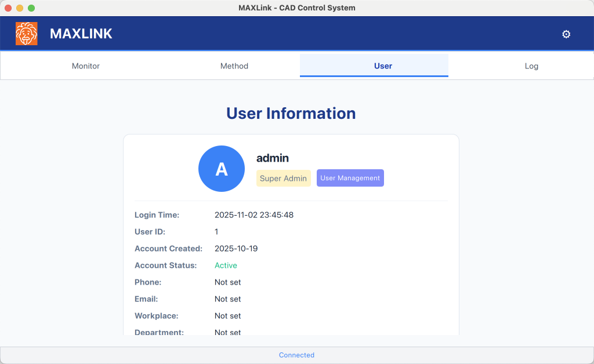Maximize the window using the green button
594x364 pixels.
click(31, 8)
